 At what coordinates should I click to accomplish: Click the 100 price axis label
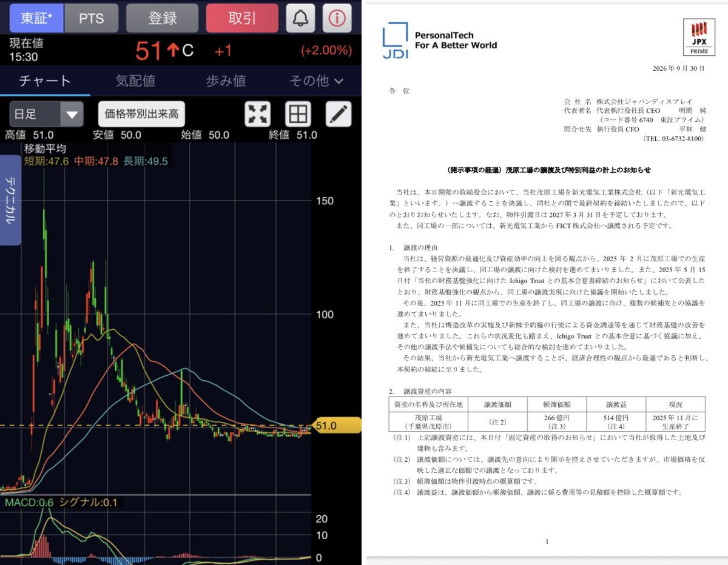click(325, 315)
